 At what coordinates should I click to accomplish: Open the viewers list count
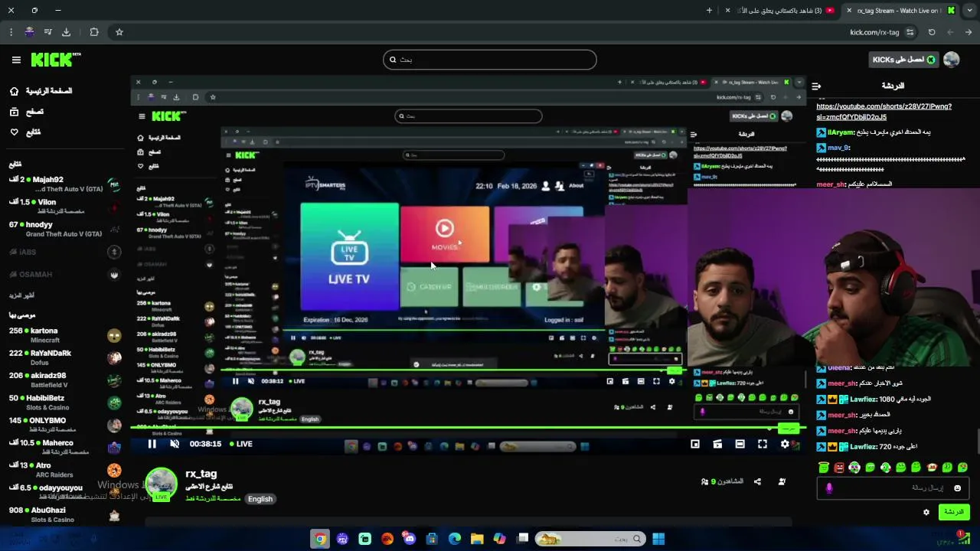[x=722, y=481]
